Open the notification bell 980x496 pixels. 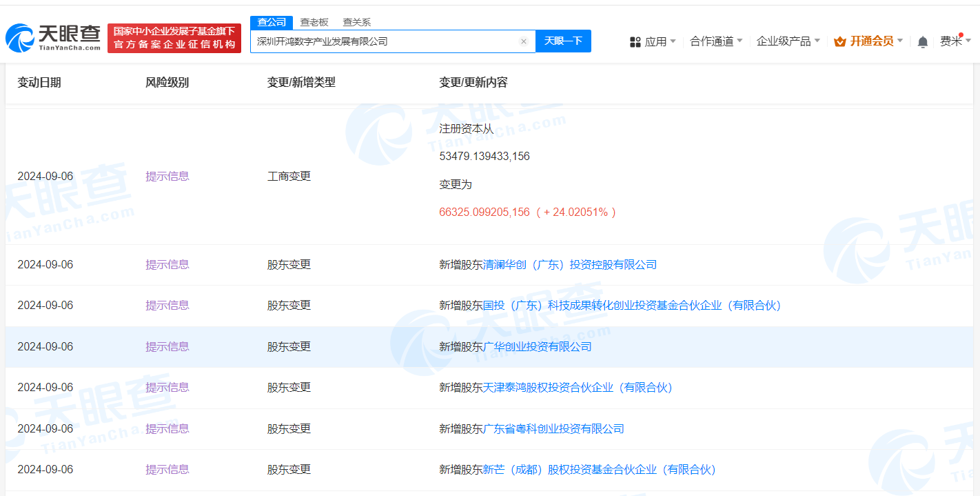click(x=923, y=42)
